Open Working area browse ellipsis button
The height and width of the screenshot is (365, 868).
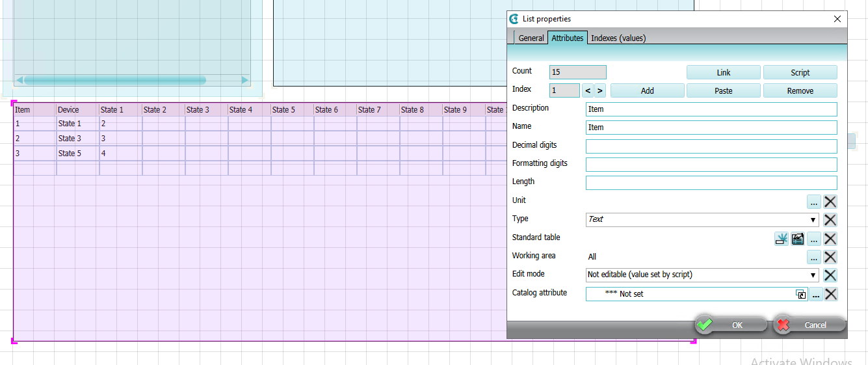(x=813, y=257)
